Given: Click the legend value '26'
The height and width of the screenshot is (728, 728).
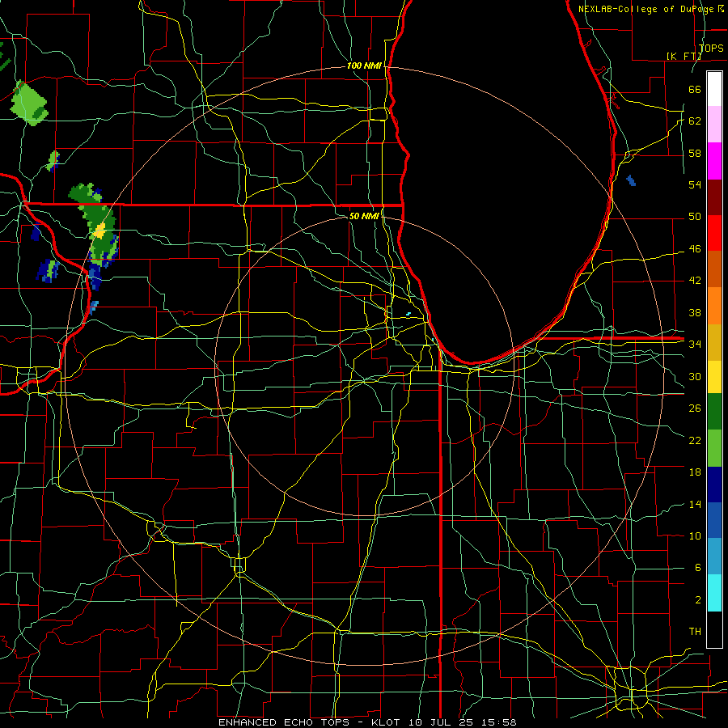Looking at the screenshot, I should tap(695, 408).
